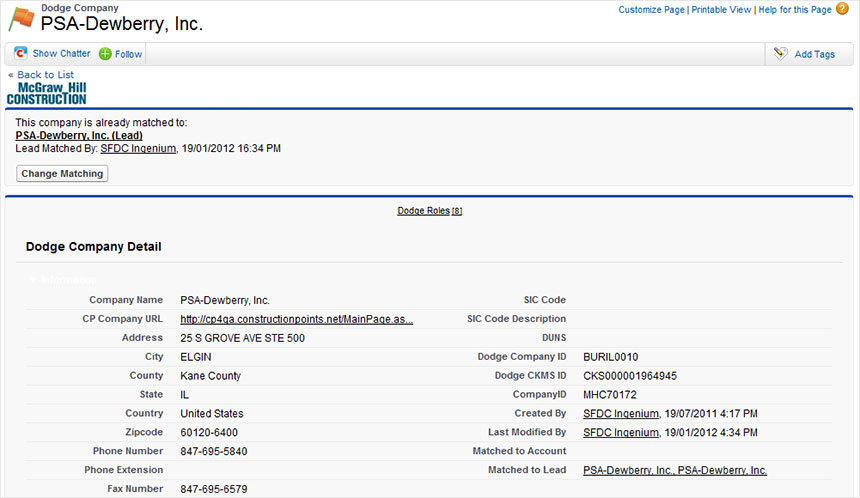Click the Change Matching button
Screen dimensions: 860x498
pyautogui.click(x=62, y=173)
